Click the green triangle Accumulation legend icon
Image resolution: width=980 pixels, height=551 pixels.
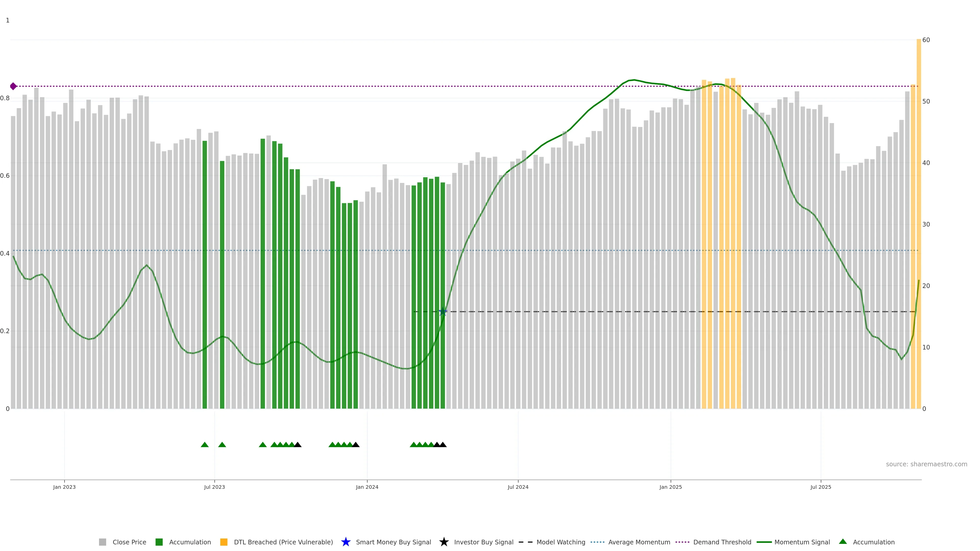pyautogui.click(x=843, y=542)
